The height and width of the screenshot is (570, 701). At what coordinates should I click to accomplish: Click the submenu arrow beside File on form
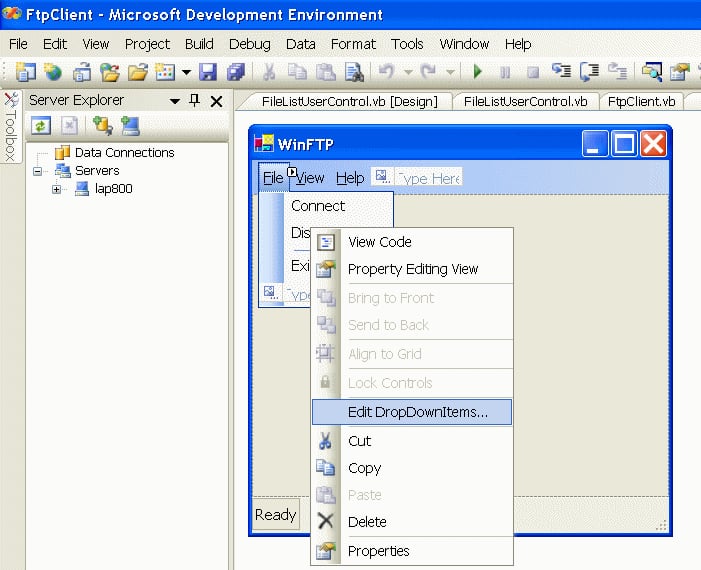click(292, 172)
